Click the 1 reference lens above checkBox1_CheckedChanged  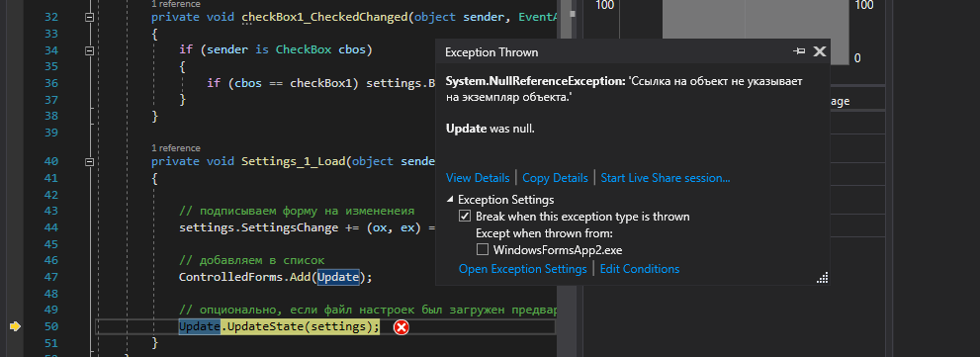176,4
